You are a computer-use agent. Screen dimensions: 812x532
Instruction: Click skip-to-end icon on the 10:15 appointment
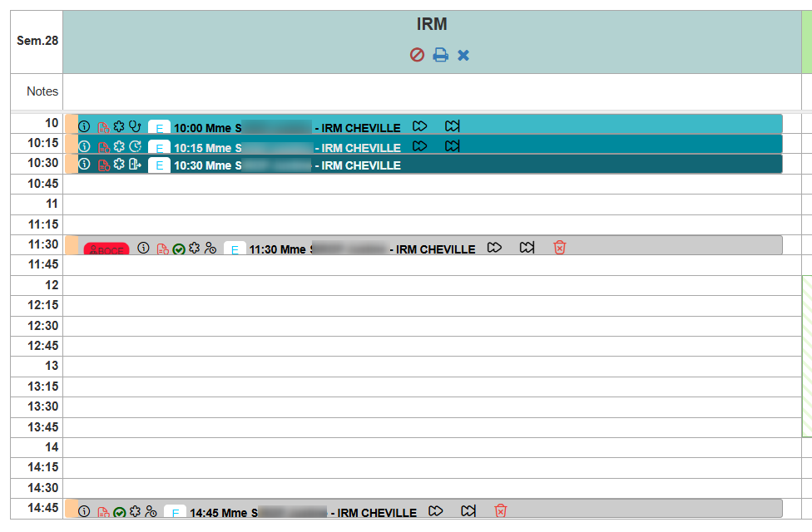452,146
